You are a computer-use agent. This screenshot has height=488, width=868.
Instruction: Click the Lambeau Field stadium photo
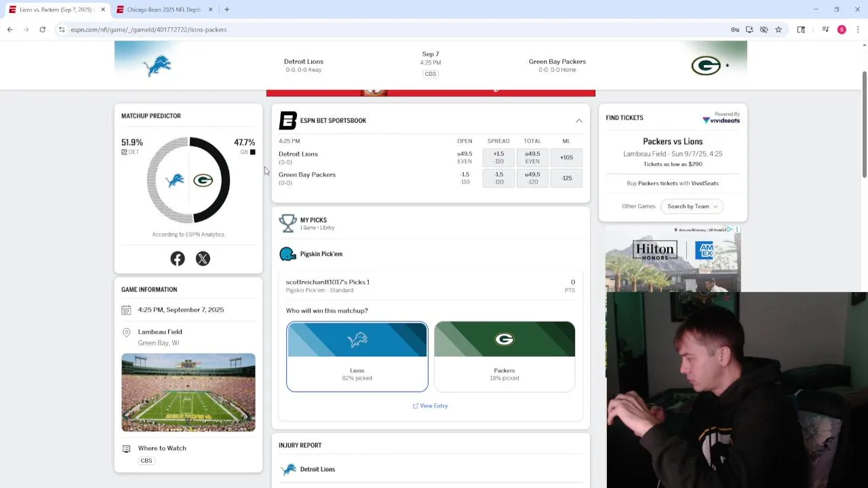pos(189,392)
